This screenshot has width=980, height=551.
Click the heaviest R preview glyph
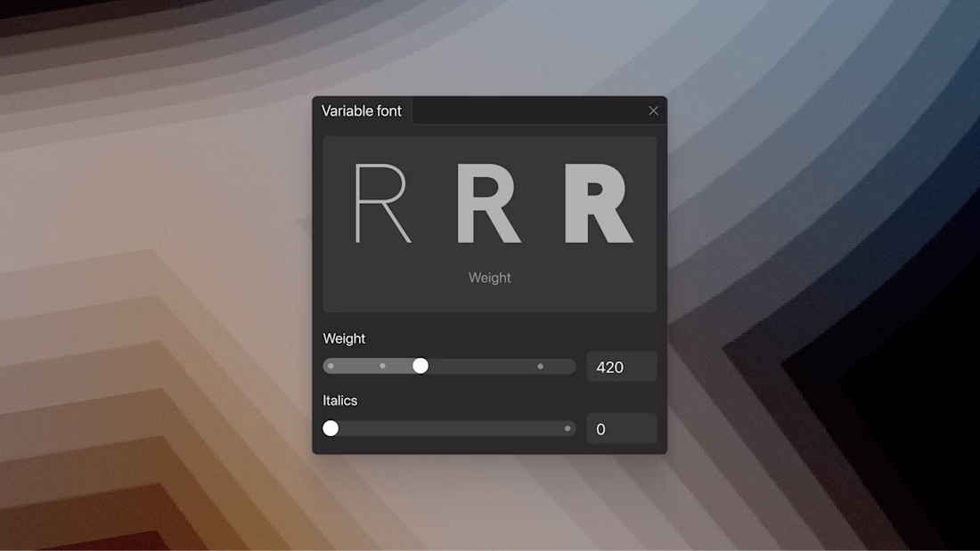[598, 203]
